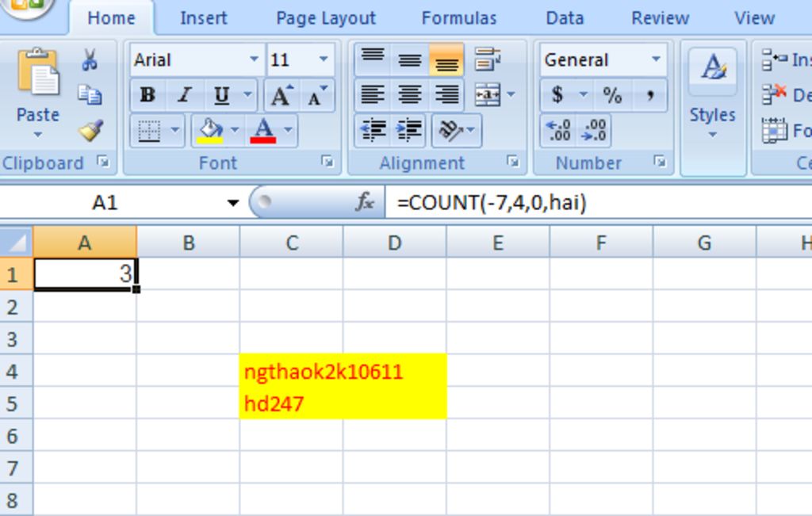Click the Home tab

(111, 18)
